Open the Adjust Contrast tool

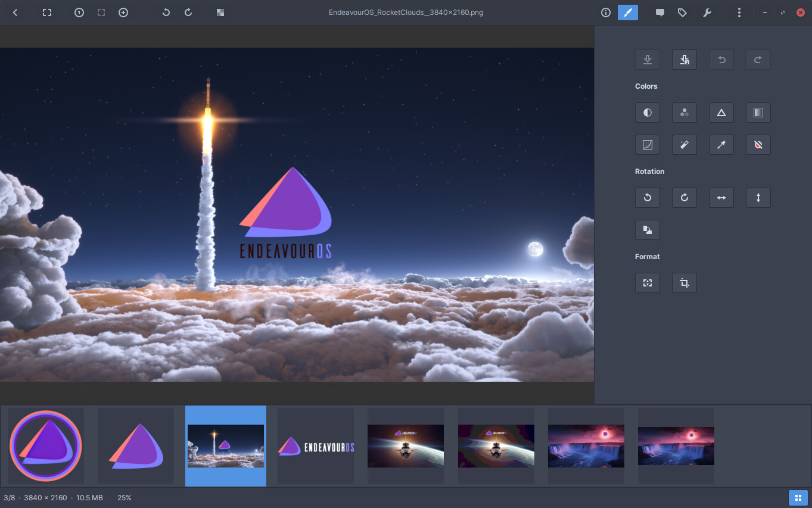coord(648,113)
